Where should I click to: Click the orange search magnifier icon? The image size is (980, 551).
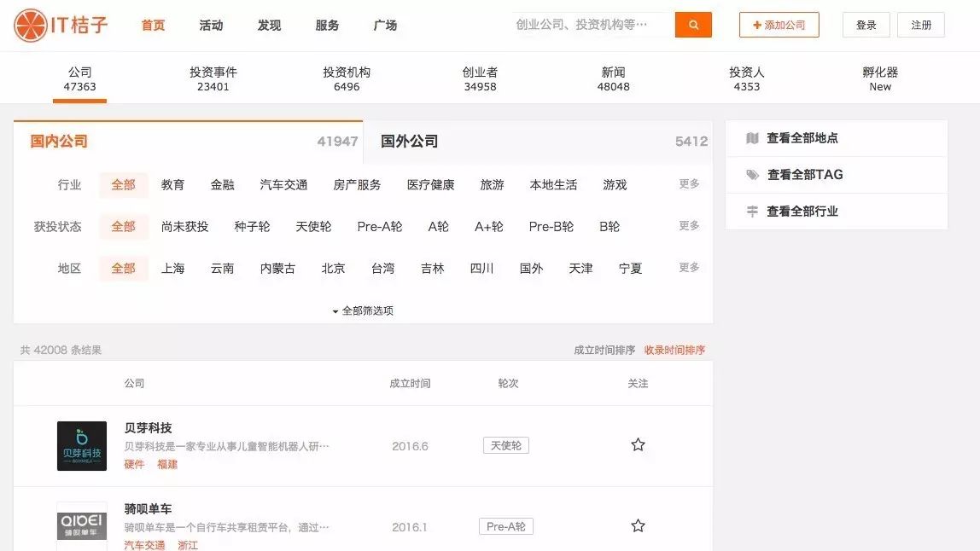point(693,25)
